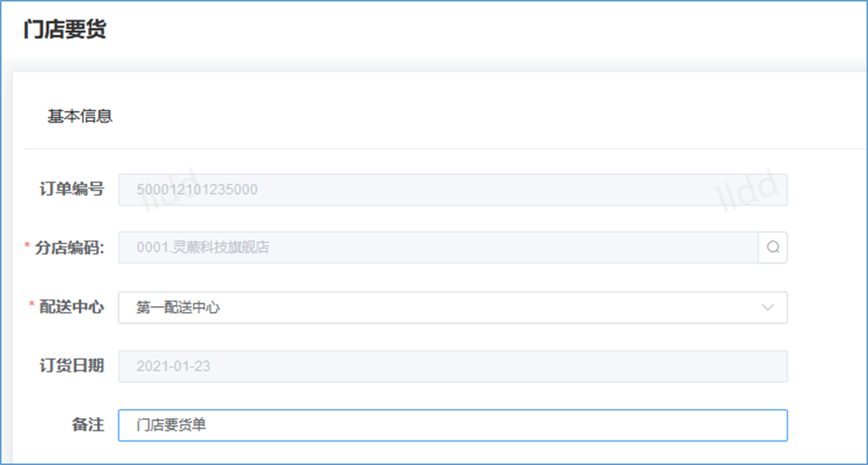Click the lldd watermark at right of 订单编号 field
The height and width of the screenshot is (465, 868).
click(748, 189)
